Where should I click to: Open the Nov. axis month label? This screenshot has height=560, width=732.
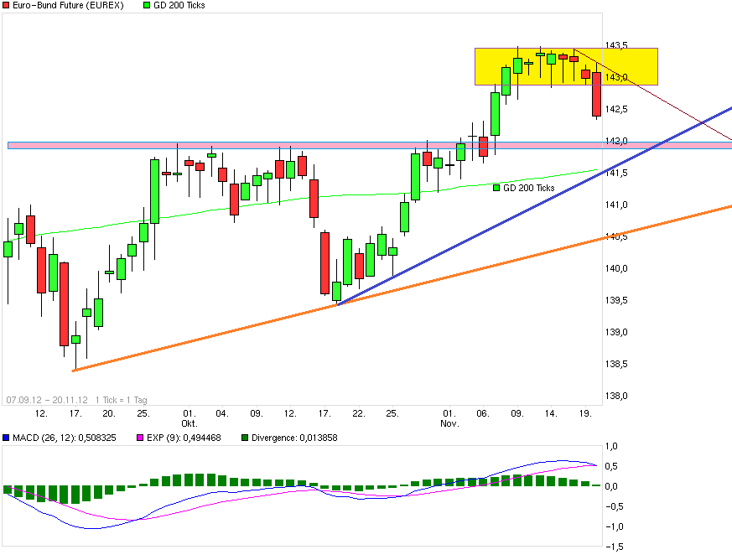[x=449, y=423]
